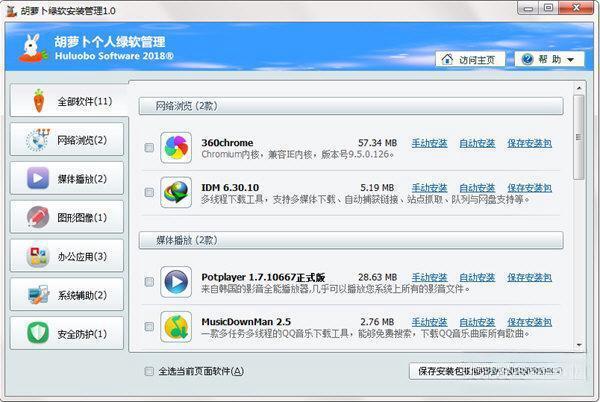
Task: Click 手动安装 link for Potplayer
Action: 429,277
